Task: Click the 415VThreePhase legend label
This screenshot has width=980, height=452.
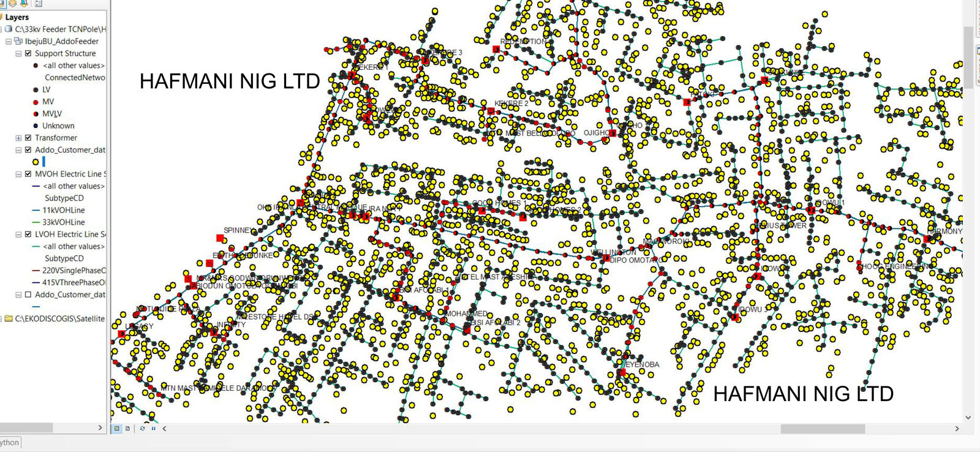Action: pyautogui.click(x=74, y=282)
